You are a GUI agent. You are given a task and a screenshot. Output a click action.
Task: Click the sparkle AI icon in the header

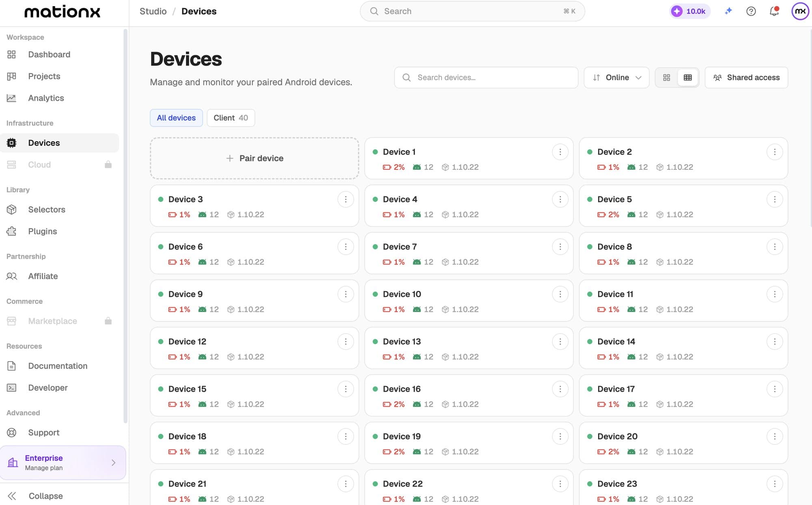[x=728, y=11]
